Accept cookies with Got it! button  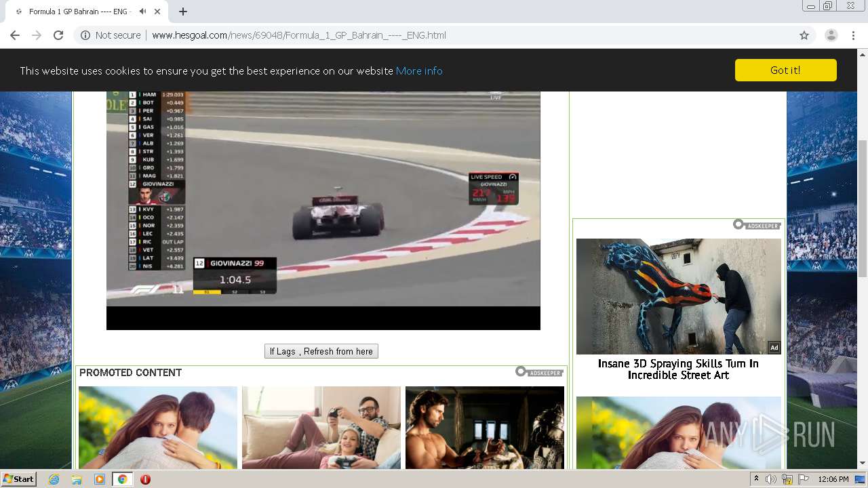[x=785, y=70]
